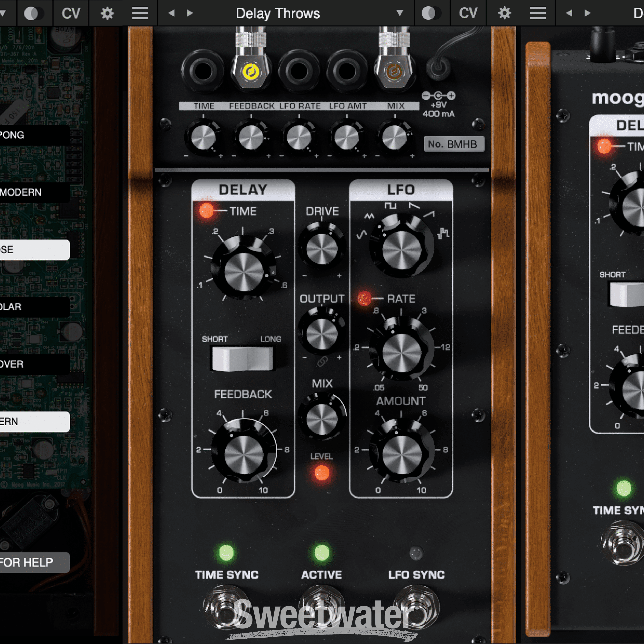The image size is (644, 644).
Task: Adjust the LFO AMT CV attenuator knob
Action: 347,137
